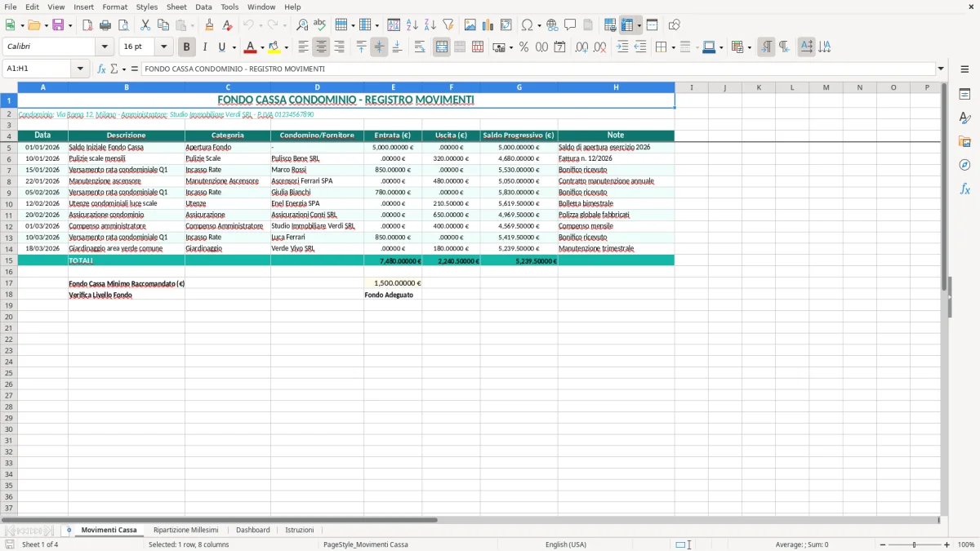980x551 pixels.
Task: Click the zoom out minus button
Action: [882, 544]
